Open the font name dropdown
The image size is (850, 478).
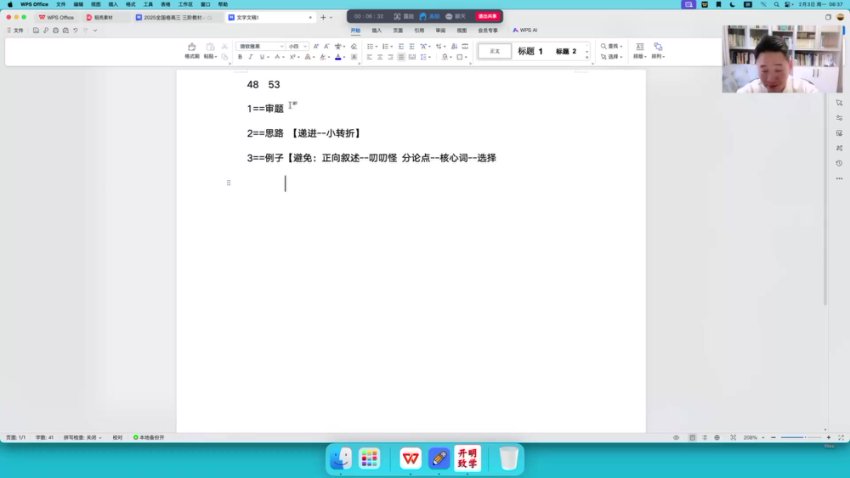[x=262, y=46]
